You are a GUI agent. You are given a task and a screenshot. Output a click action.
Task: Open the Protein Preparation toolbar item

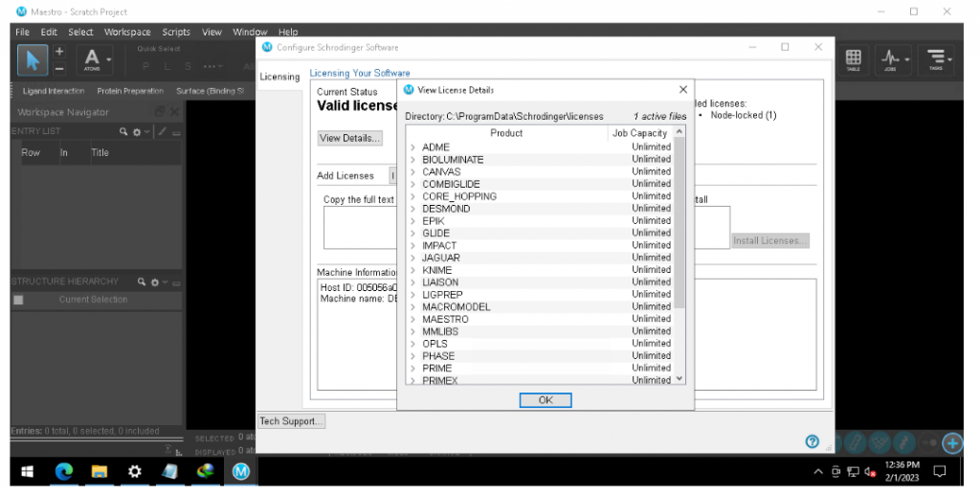(130, 91)
